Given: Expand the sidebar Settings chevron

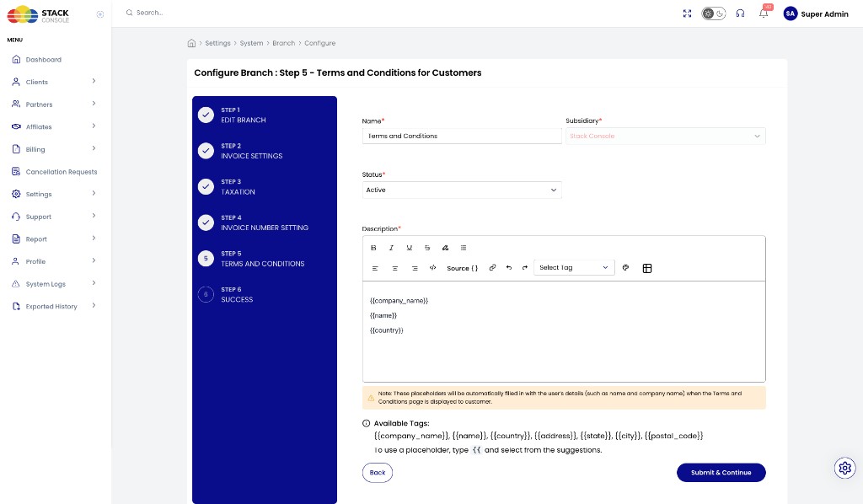Looking at the screenshot, I should [x=94, y=193].
